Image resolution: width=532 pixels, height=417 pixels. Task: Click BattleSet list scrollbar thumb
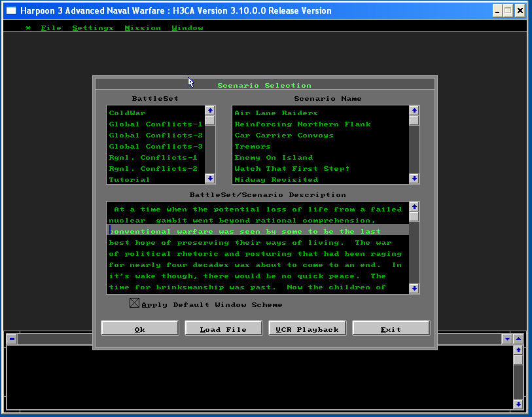point(210,120)
